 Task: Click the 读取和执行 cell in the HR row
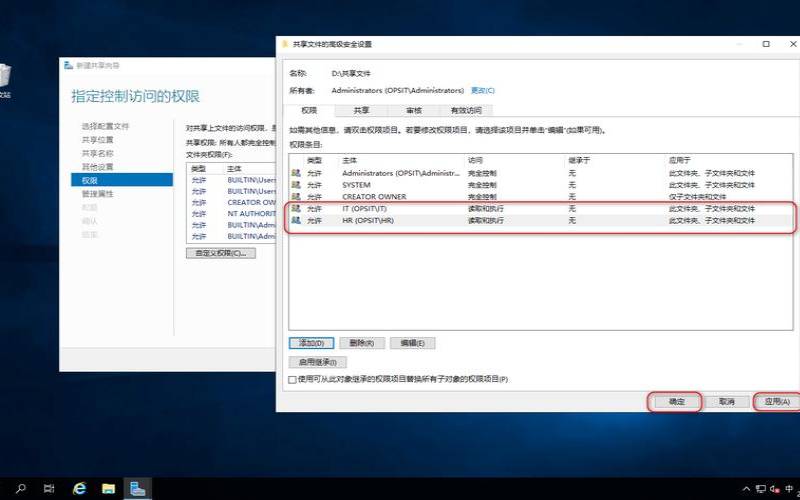(486, 220)
